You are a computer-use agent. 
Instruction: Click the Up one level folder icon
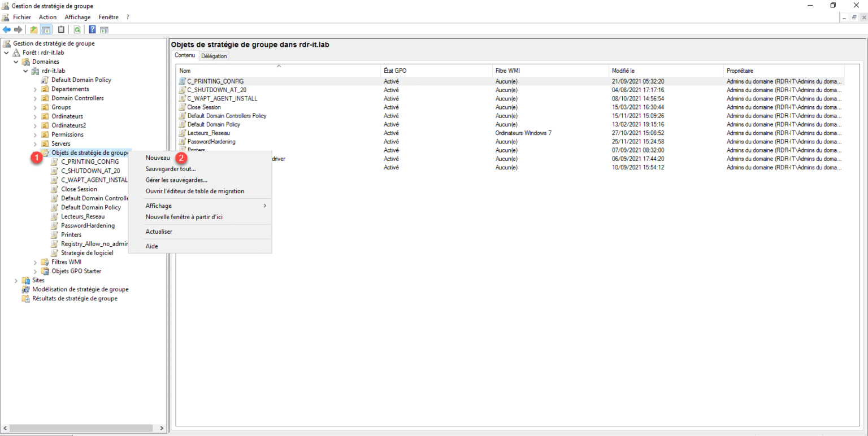pos(34,29)
